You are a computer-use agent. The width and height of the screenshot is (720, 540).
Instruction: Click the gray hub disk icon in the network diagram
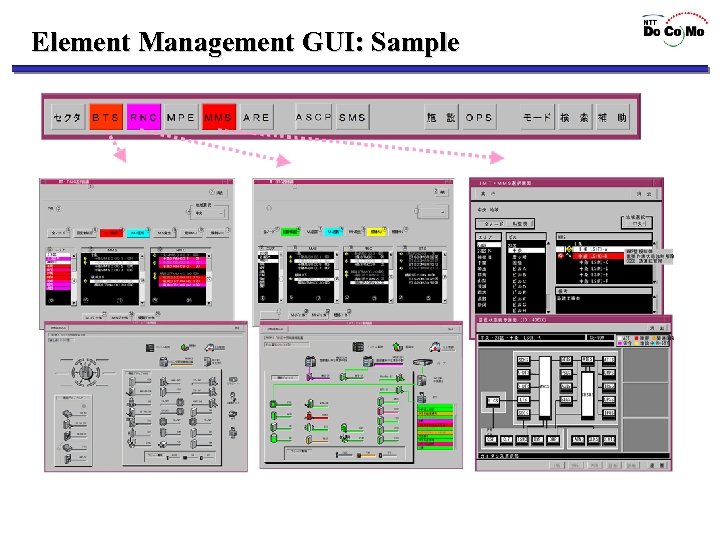(423, 363)
